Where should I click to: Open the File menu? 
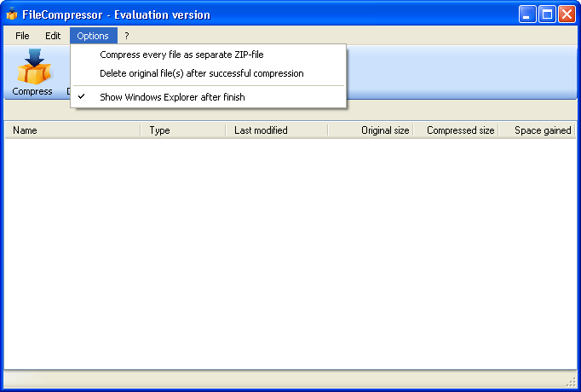[x=22, y=36]
